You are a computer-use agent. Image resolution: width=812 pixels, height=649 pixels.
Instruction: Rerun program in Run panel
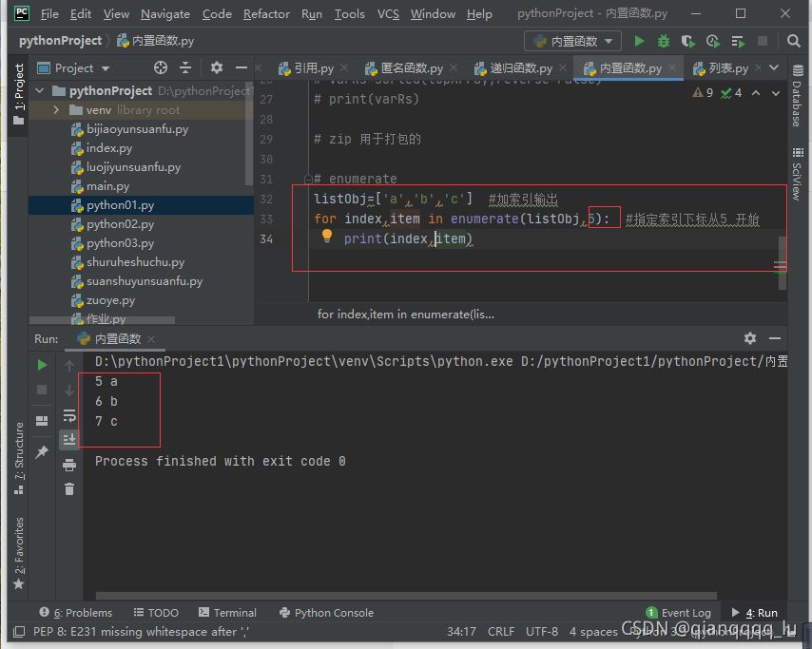coord(42,365)
